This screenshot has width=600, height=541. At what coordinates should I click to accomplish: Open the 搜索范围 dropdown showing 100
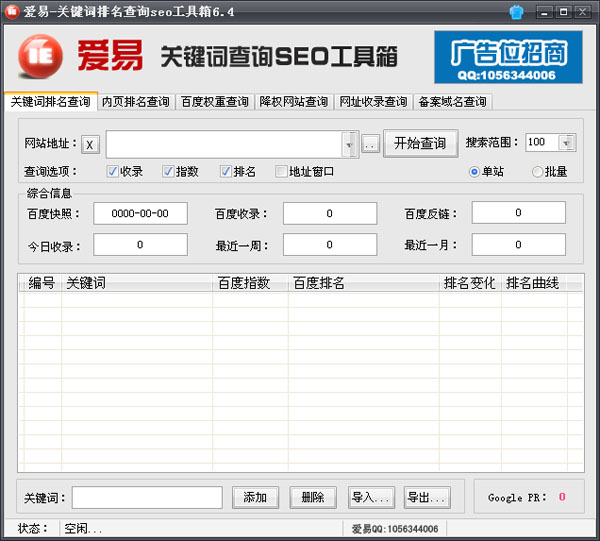pos(566,143)
